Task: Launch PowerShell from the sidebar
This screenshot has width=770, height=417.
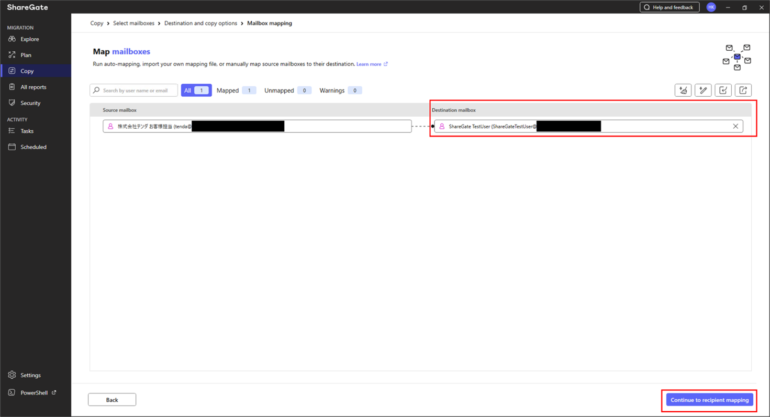Action: (x=36, y=392)
